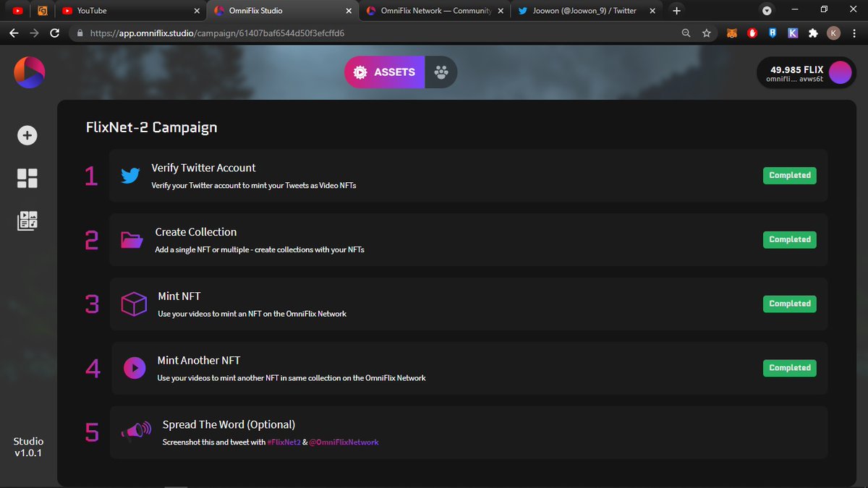Go back to the previous page
The width and height of the screenshot is (868, 488).
coord(14,33)
